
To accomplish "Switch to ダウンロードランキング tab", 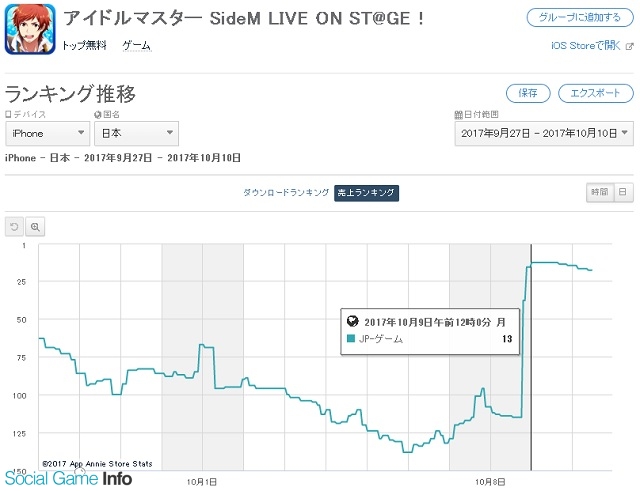I will pos(286,192).
